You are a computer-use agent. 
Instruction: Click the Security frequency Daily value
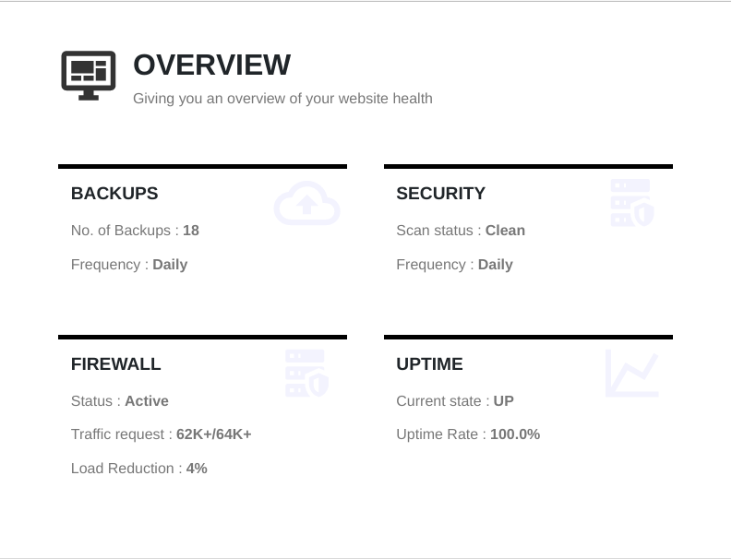[495, 265]
